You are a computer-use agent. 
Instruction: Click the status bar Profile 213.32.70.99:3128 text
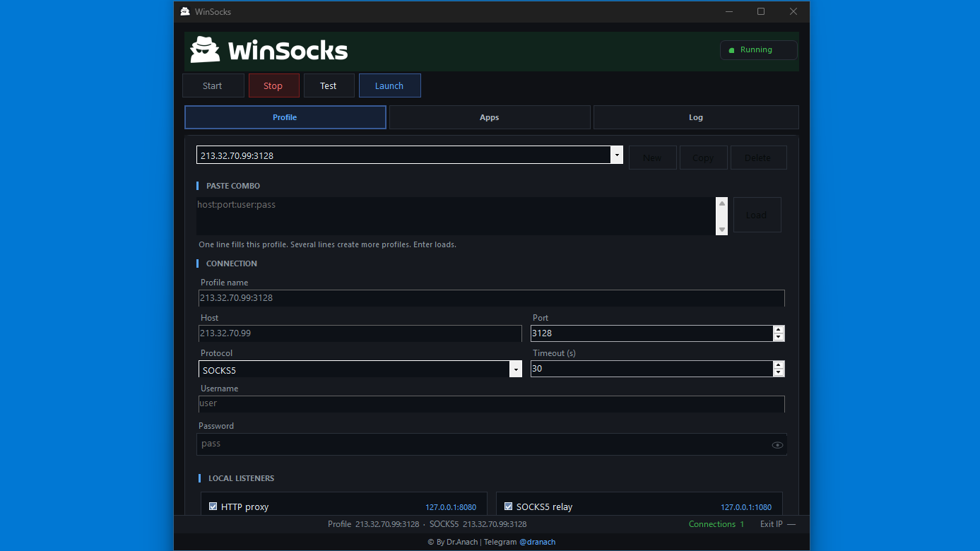coord(374,524)
